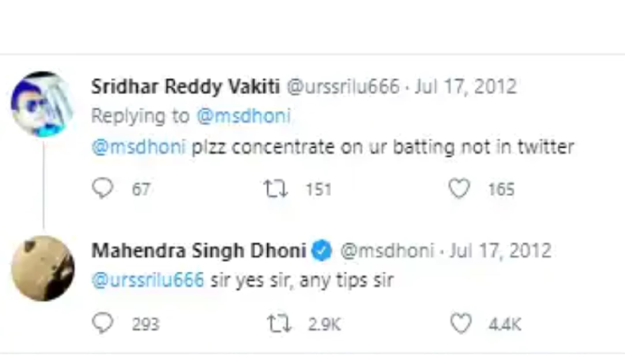Click the gray @msdhoni handle next to the verified badge
The height and width of the screenshot is (364, 625).
[x=387, y=251]
